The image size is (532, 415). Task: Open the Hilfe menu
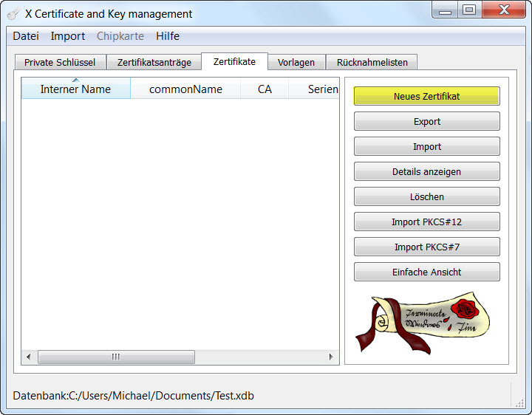(x=168, y=36)
